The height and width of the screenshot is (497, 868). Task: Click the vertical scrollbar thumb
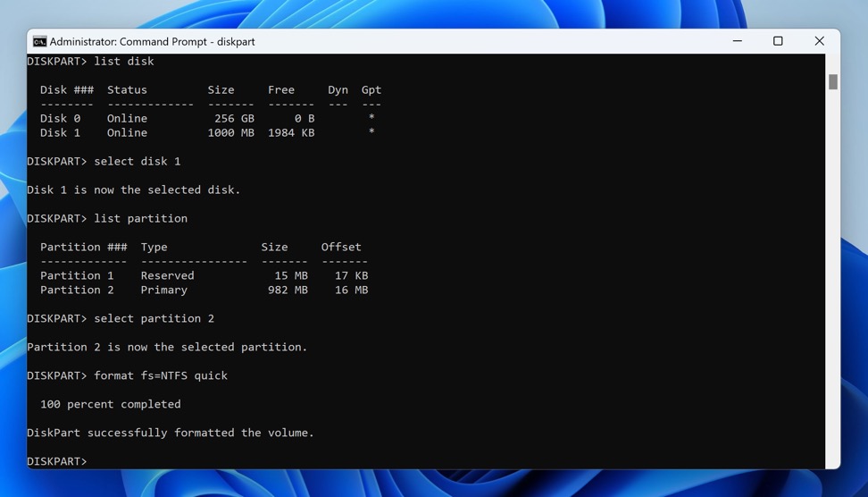tap(833, 81)
